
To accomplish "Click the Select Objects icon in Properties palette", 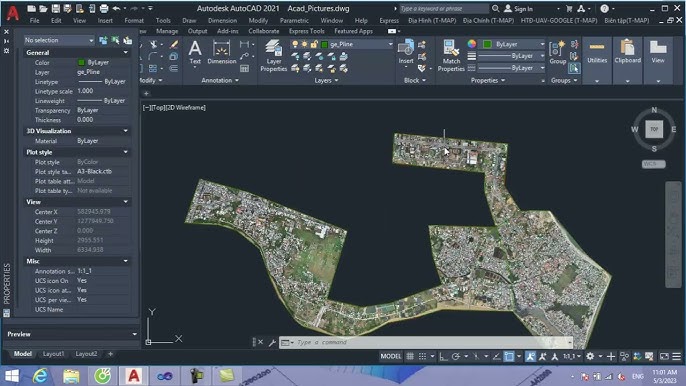I will (116, 40).
